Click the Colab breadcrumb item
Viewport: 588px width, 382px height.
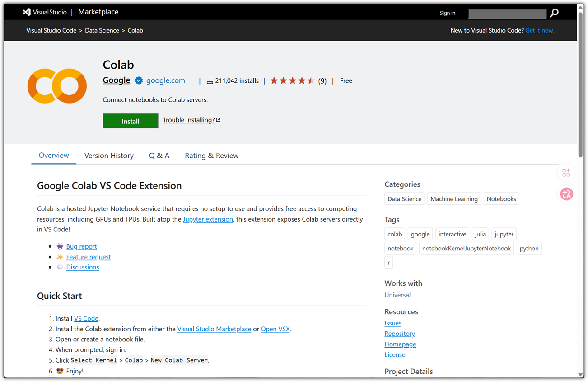click(135, 30)
